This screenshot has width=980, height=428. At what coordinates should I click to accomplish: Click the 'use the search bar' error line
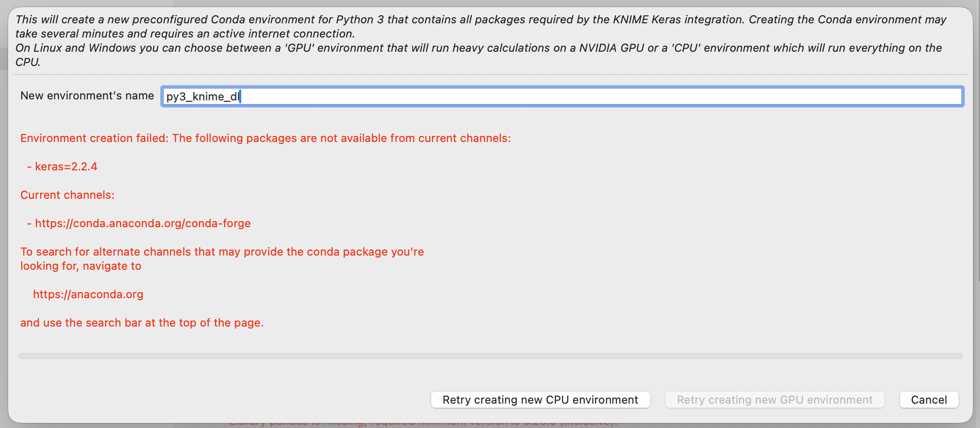(x=142, y=323)
